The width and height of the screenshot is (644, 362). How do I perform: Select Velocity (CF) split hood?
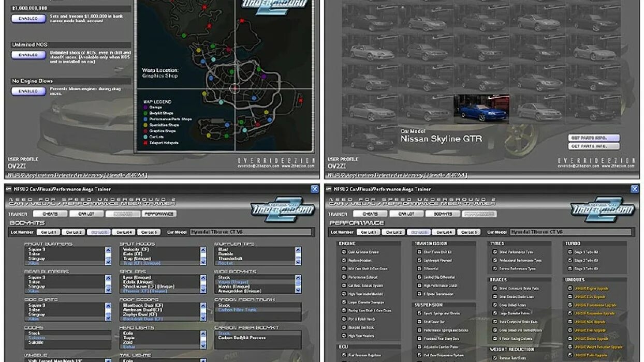137,249
